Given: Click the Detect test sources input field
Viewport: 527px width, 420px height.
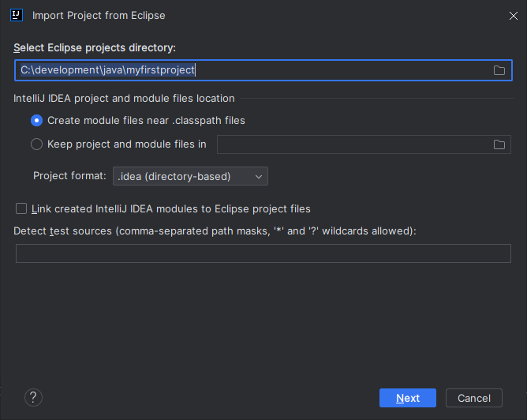Looking at the screenshot, I should point(263,253).
